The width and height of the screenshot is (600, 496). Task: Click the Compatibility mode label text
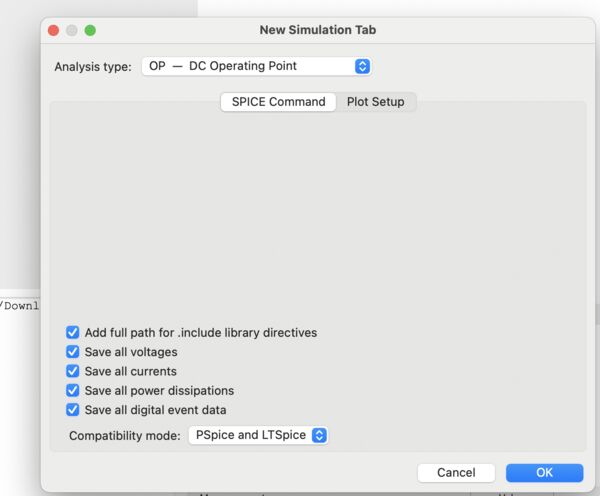point(125,436)
